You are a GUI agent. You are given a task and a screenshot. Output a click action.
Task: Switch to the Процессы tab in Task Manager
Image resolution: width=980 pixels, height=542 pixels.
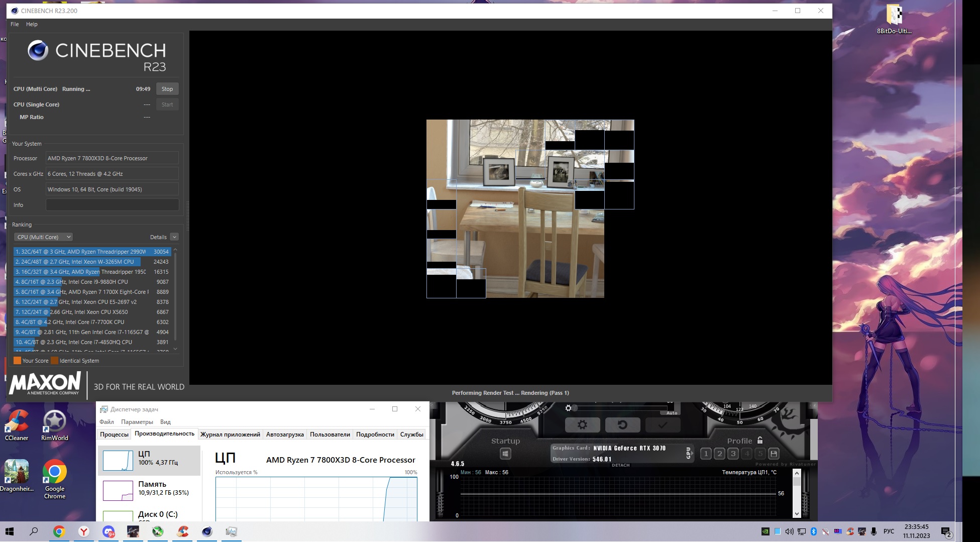(114, 435)
